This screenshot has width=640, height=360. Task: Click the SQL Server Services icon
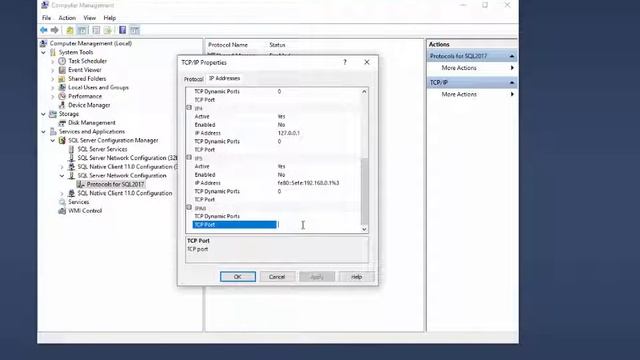click(x=71, y=149)
